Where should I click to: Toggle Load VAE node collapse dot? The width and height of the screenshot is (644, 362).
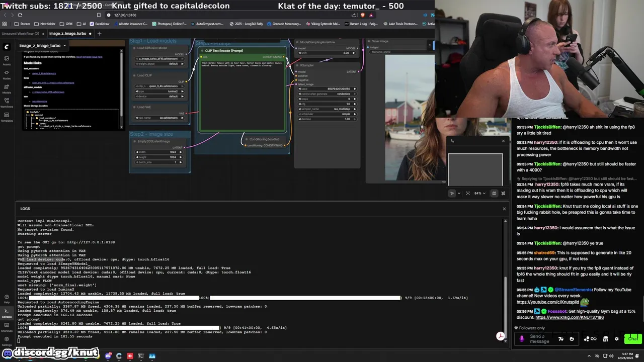pyautogui.click(x=134, y=107)
